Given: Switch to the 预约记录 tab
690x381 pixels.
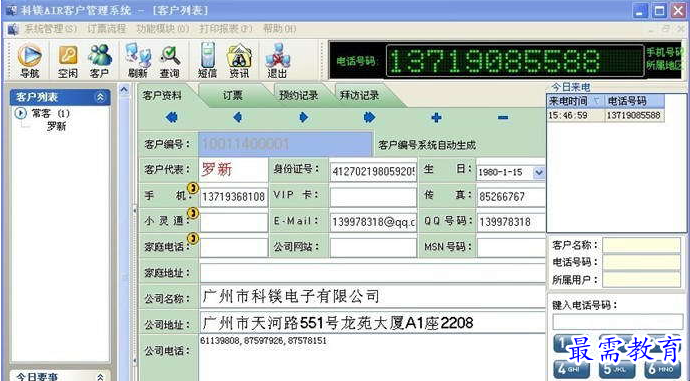Looking at the screenshot, I should point(298,95).
